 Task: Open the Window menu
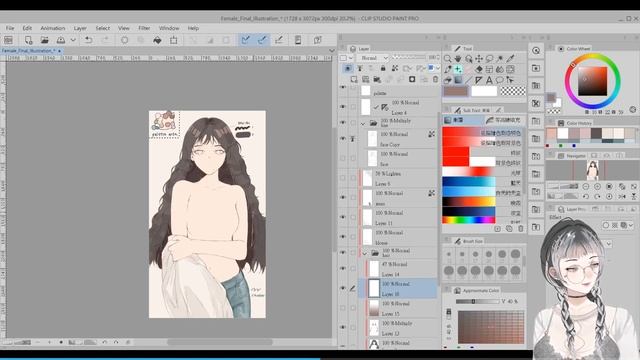pos(169,28)
